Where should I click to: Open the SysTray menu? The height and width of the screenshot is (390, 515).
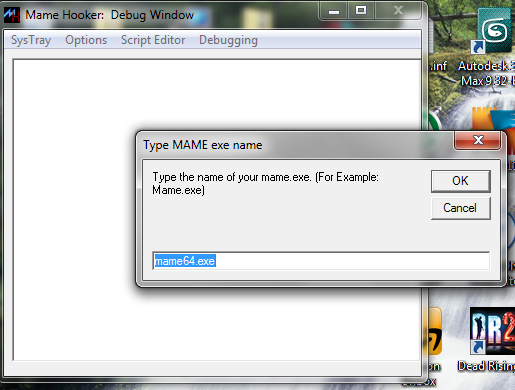click(31, 40)
